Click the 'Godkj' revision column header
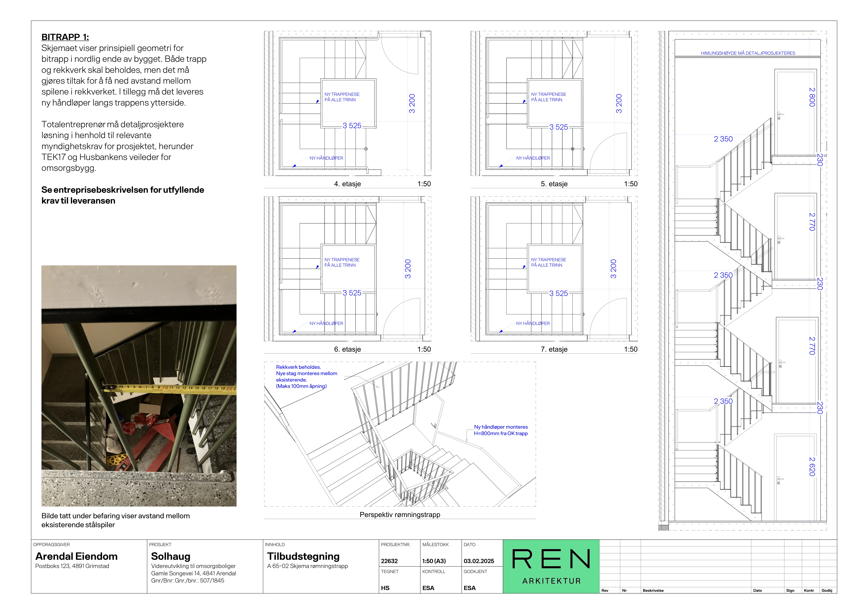The image size is (868, 614). tap(827, 591)
